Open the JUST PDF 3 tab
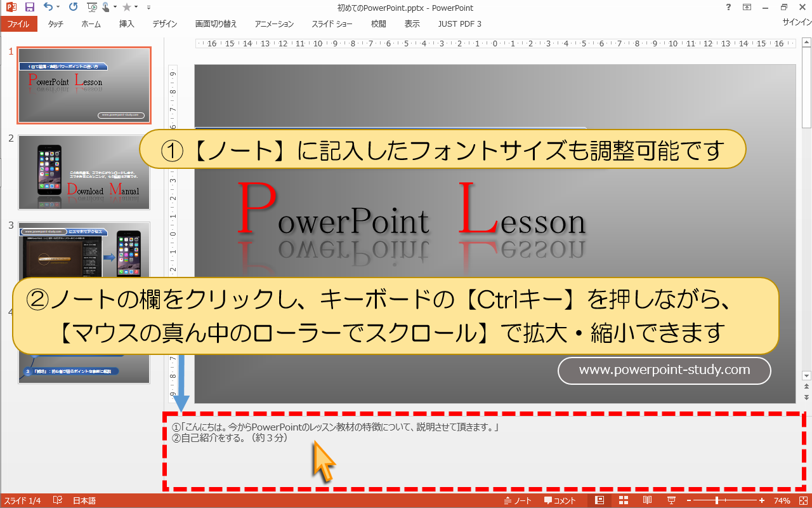The height and width of the screenshot is (508, 812). tap(460, 23)
